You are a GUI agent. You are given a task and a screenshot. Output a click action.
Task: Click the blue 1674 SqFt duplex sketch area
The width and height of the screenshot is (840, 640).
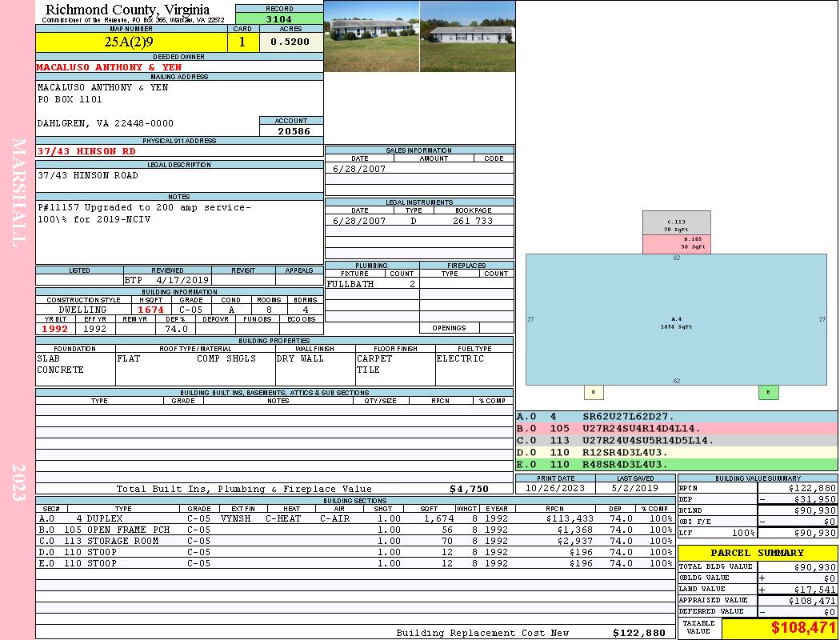(x=676, y=320)
